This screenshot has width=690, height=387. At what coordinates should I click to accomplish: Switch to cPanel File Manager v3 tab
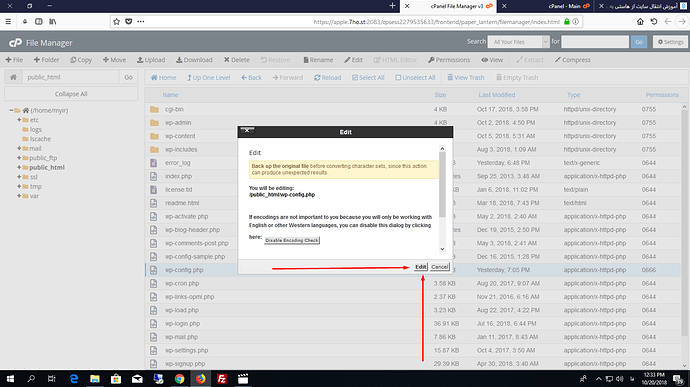coord(448,6)
